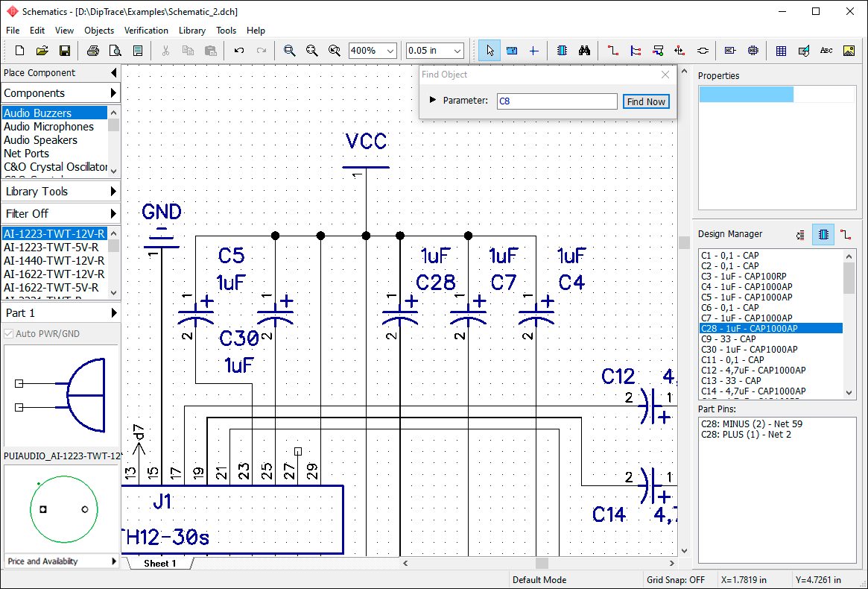The height and width of the screenshot is (589, 868).
Task: Select C12 - 4,7uF - CAP1000AP in Design Manager
Action: pyautogui.click(x=770, y=370)
